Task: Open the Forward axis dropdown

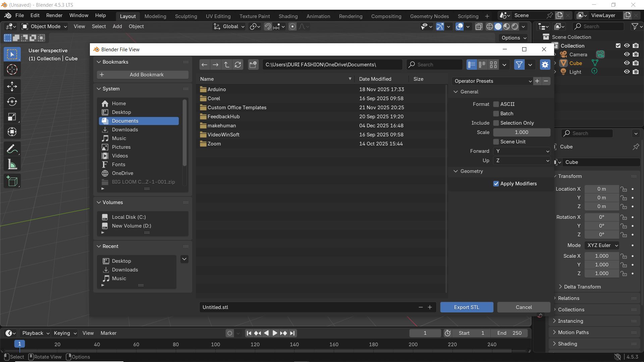Action: (x=522, y=151)
